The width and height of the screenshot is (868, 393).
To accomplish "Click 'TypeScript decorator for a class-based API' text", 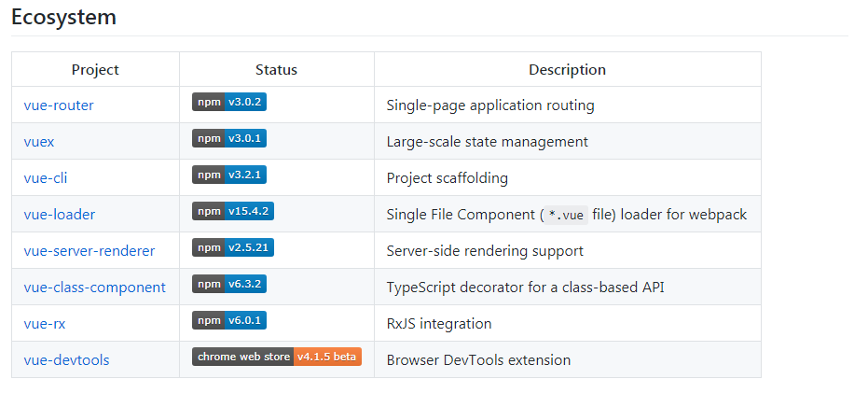I will tap(525, 288).
